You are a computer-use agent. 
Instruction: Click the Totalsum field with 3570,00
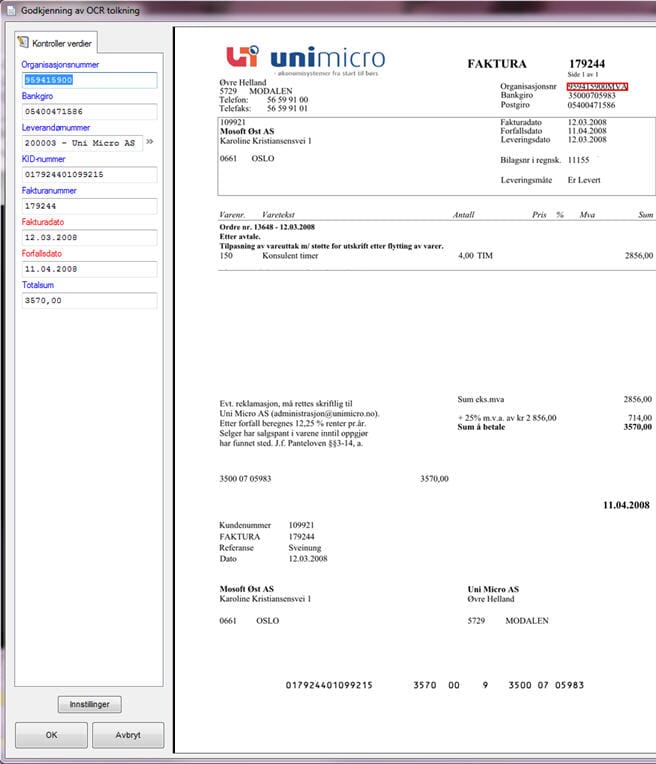pos(88,300)
